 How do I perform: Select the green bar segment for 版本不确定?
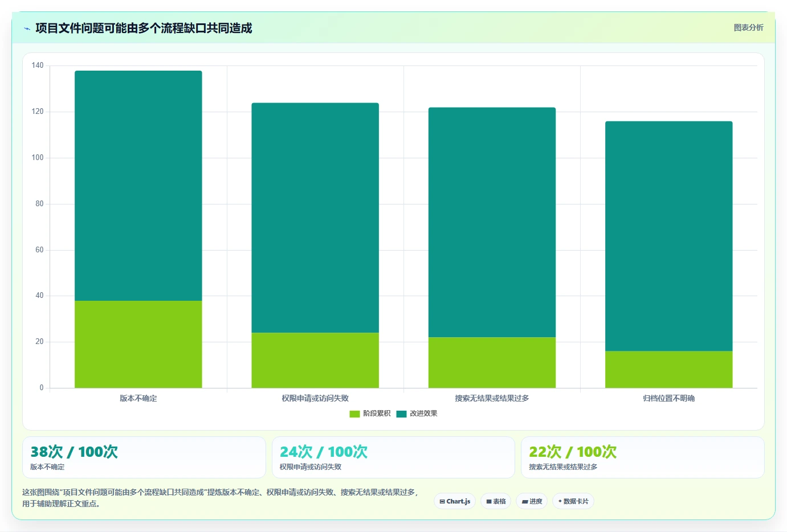click(x=138, y=344)
